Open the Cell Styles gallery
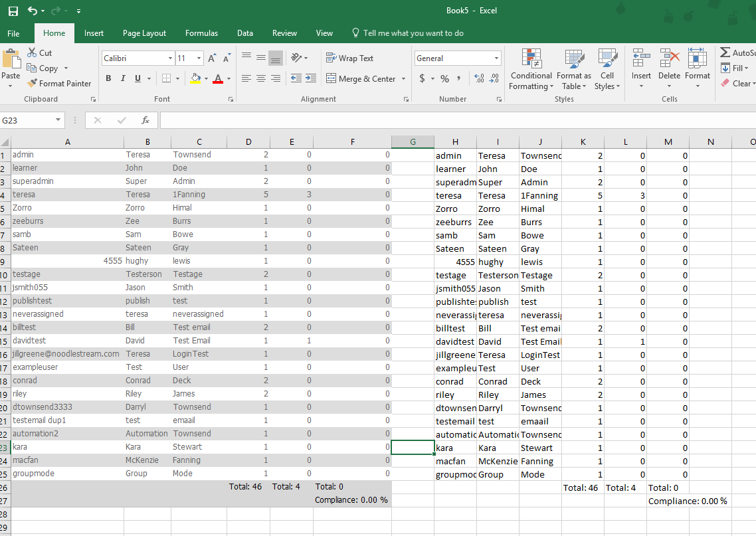This screenshot has height=536, width=756. click(x=607, y=70)
